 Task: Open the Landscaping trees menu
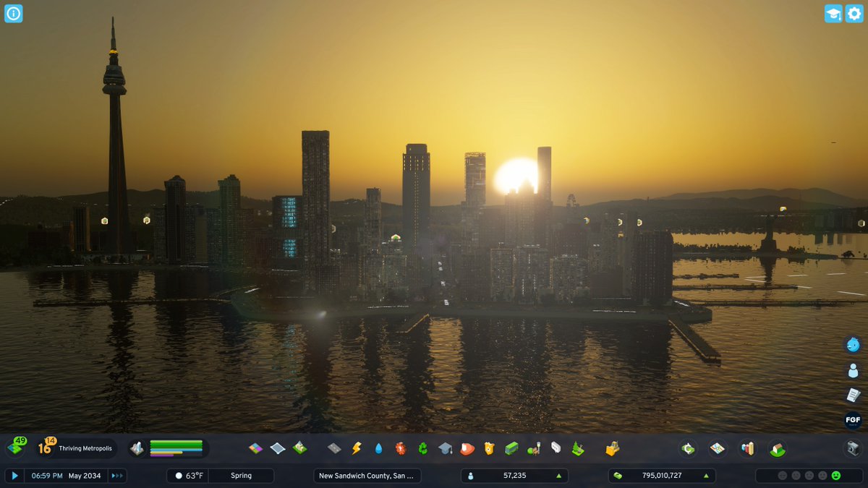[578, 448]
